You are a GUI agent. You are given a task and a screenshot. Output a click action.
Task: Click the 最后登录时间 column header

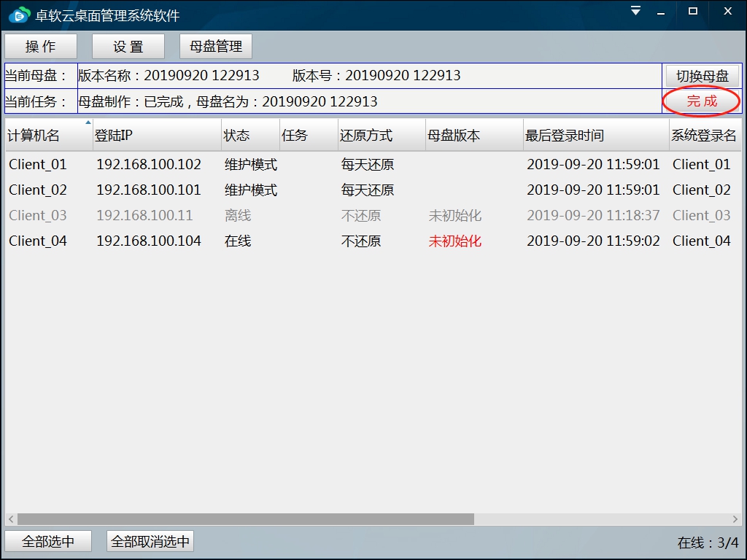pyautogui.click(x=565, y=136)
